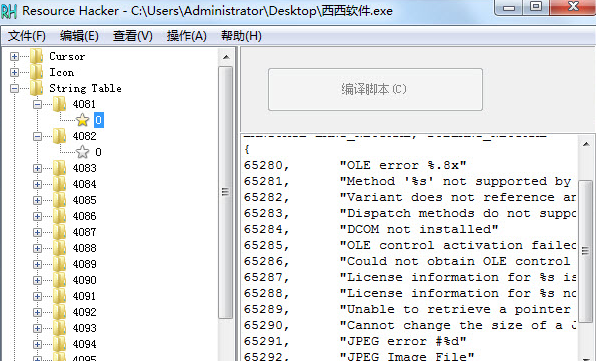
Task: Collapse the String Table node
Action: tap(14, 89)
